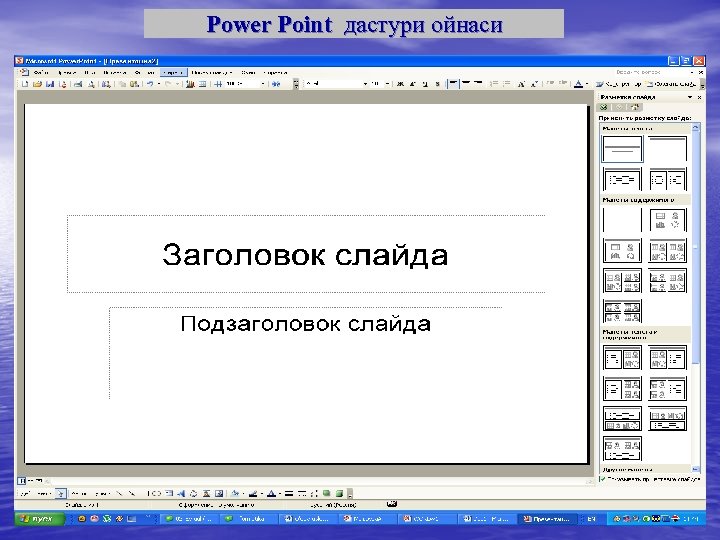
Task: Select the Title Only layout thumbnail
Action: 667,149
